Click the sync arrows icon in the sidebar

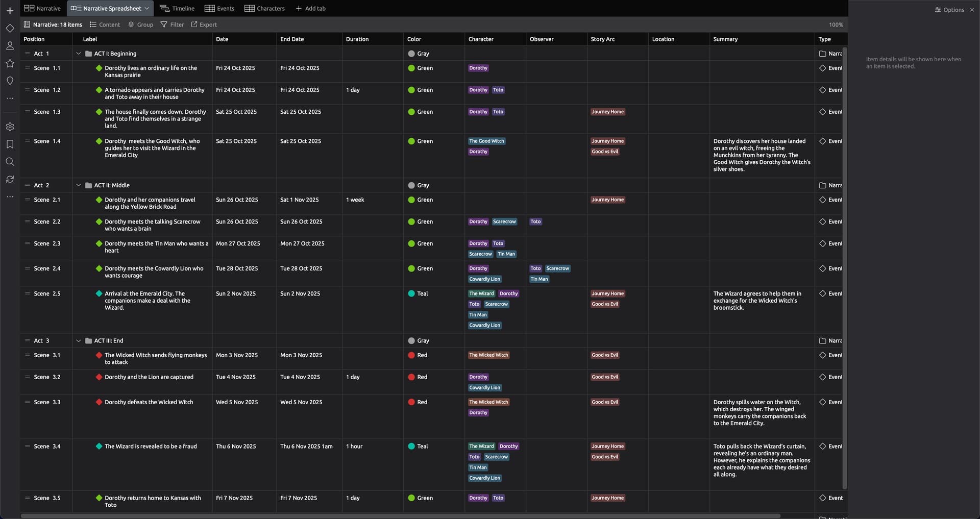tap(10, 179)
